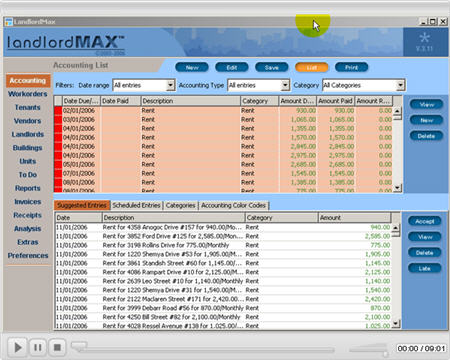Click the down arrow of the accounting list scrollbar

[397, 188]
